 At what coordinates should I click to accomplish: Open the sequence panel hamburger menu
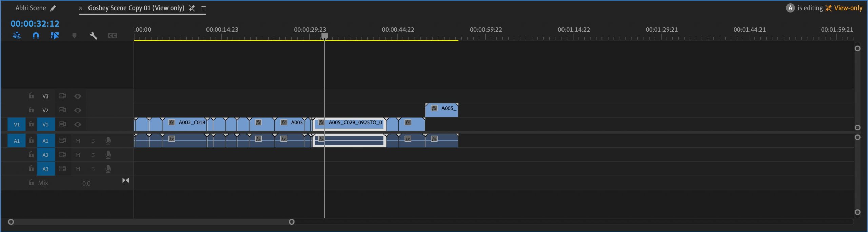(x=203, y=8)
